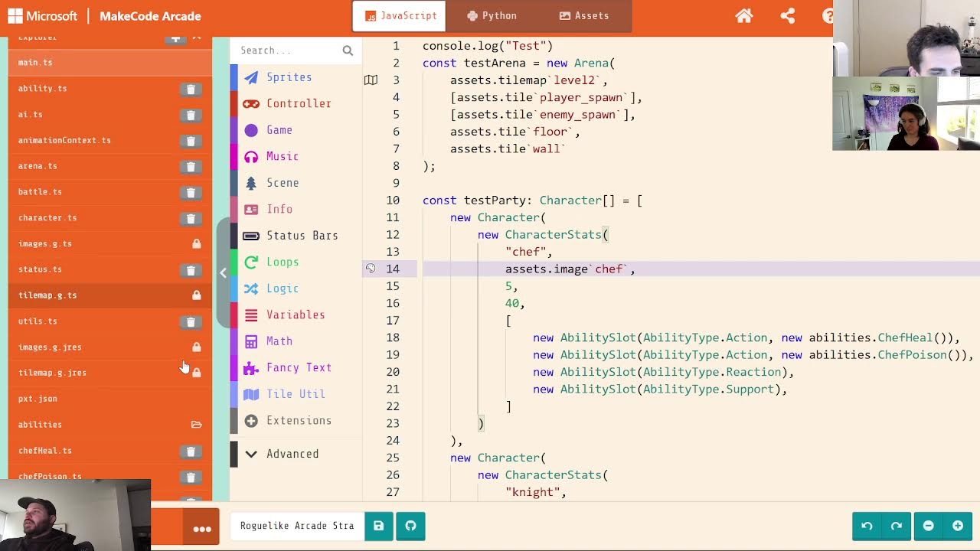Click the "knight" string in code
Image resolution: width=980 pixels, height=551 pixels.
pos(533,492)
